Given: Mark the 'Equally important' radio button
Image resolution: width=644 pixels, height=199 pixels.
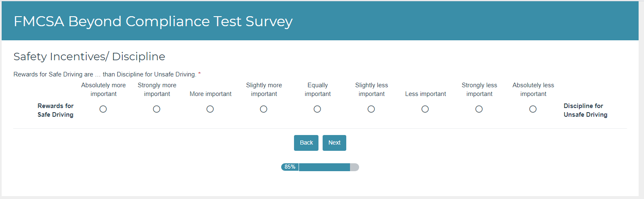Looking at the screenshot, I should point(317,109).
